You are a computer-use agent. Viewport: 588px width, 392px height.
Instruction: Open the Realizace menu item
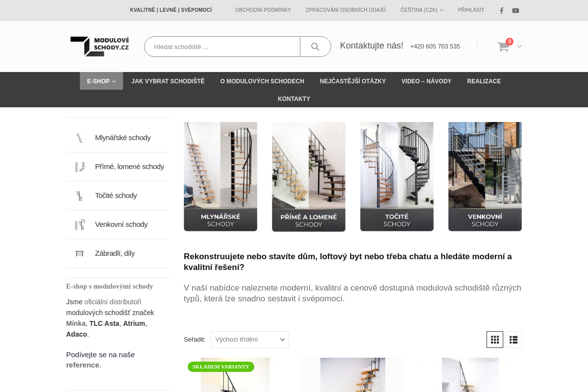[x=484, y=81]
